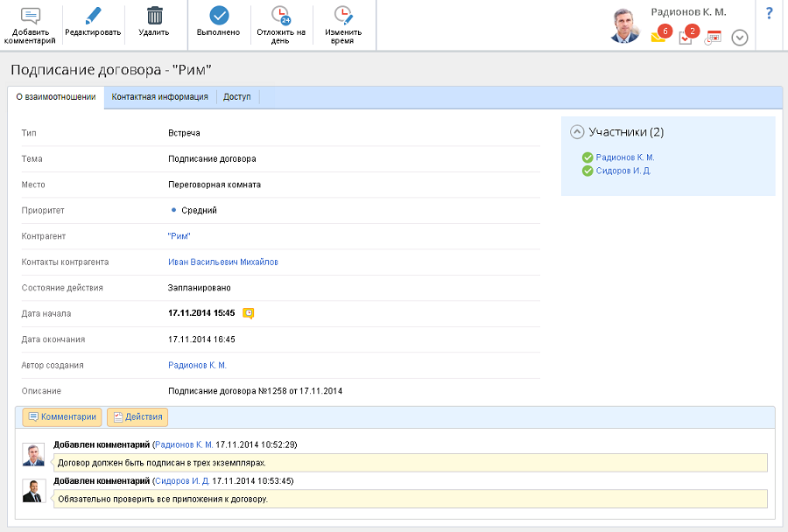Expand the user menu chevron dropdown

[x=740, y=38]
